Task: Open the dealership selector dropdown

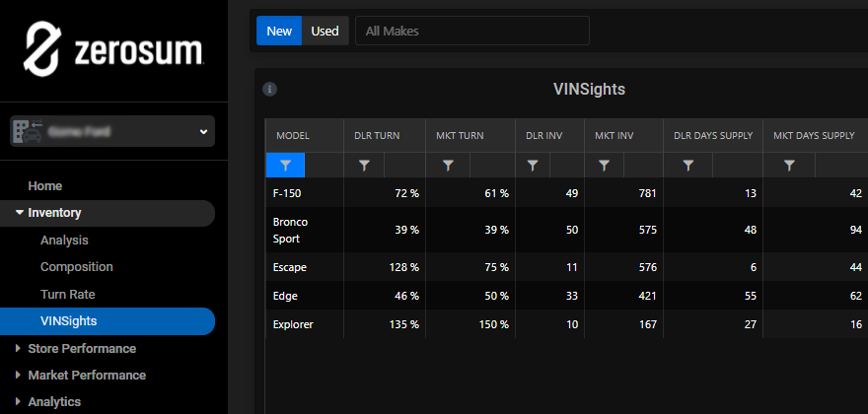Action: (x=112, y=131)
